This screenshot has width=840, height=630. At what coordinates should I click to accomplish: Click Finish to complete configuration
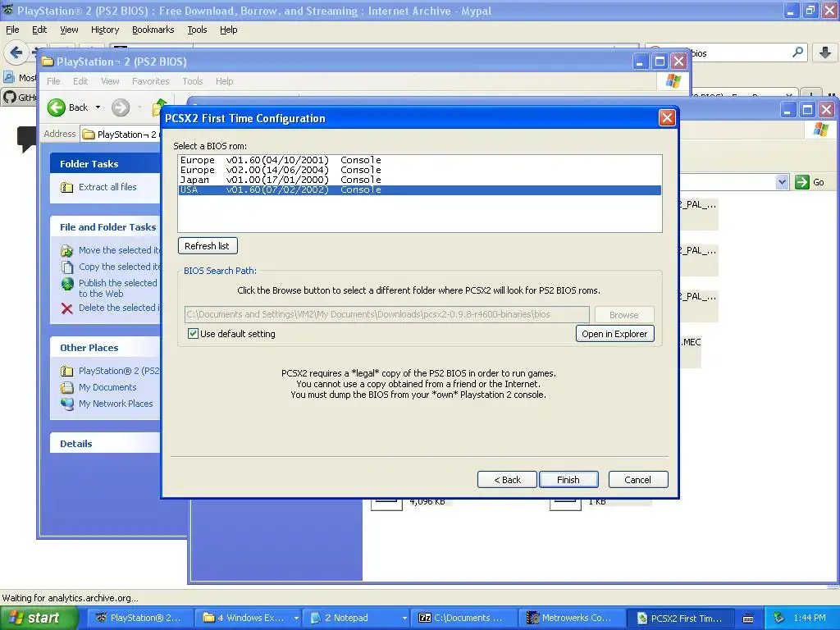[568, 479]
